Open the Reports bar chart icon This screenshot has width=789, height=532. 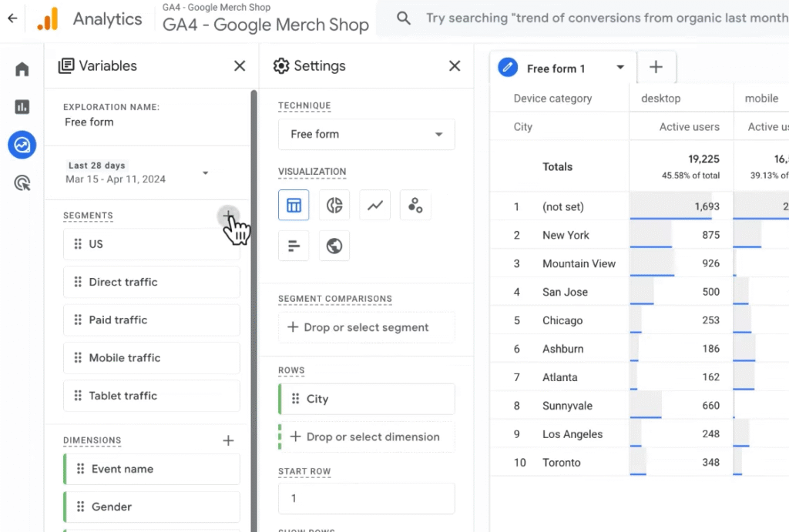pos(22,106)
